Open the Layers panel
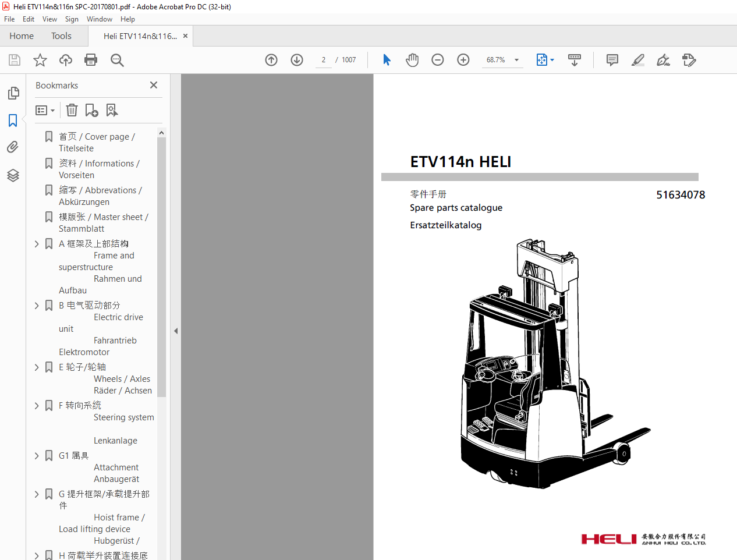 [13, 175]
